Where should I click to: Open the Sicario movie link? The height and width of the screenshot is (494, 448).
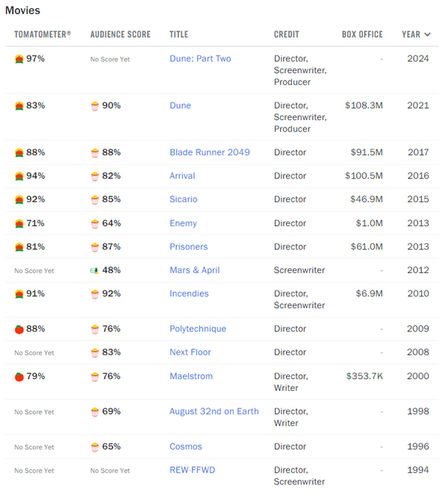point(184,199)
